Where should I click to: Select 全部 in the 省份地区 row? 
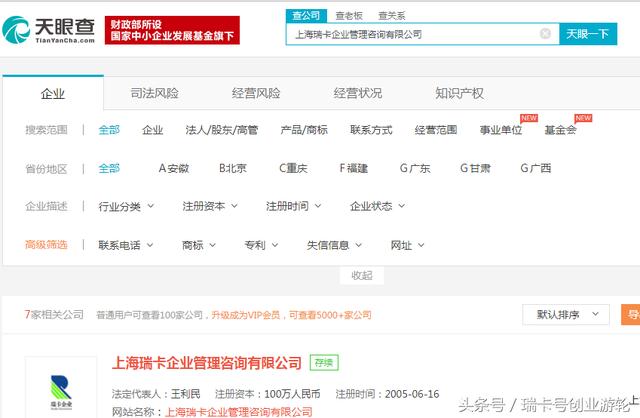[109, 168]
